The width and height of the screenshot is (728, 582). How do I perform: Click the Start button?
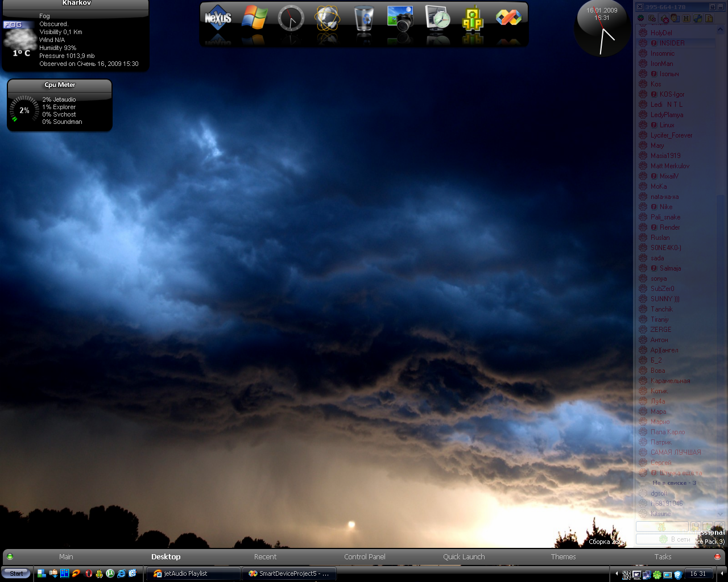coord(16,573)
